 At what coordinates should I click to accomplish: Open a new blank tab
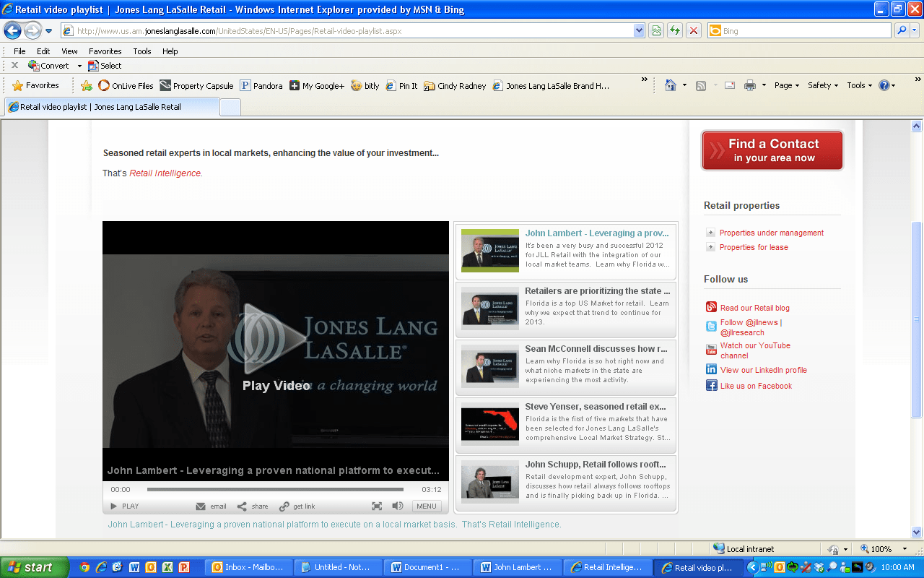[230, 107]
